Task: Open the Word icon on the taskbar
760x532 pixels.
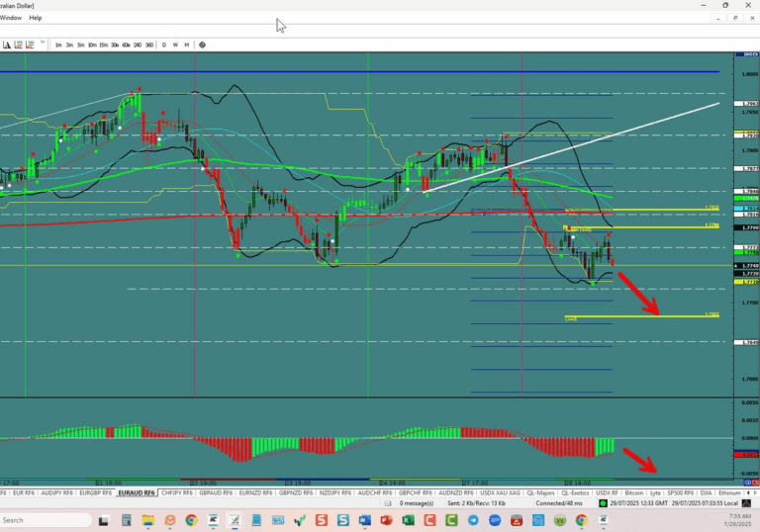Action: pos(365,520)
